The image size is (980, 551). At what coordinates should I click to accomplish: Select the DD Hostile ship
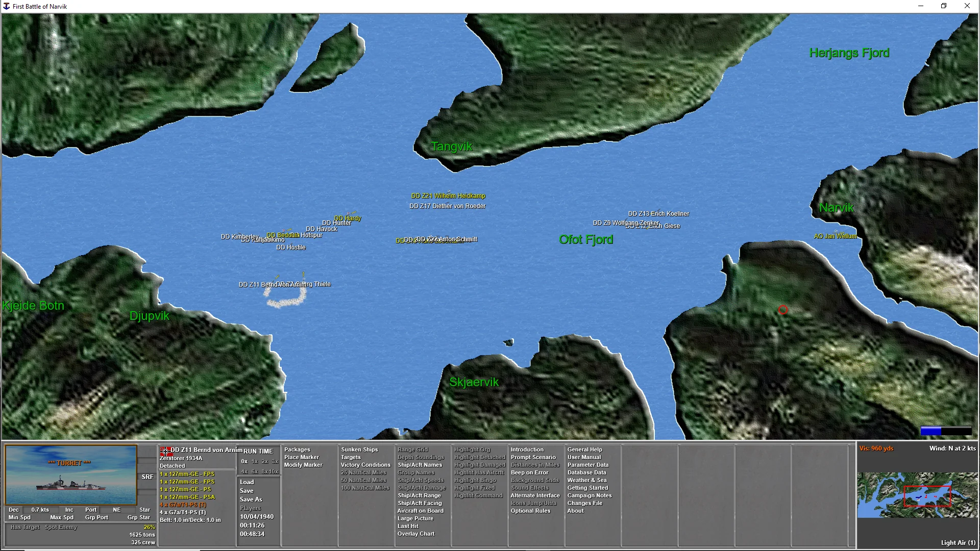click(291, 247)
